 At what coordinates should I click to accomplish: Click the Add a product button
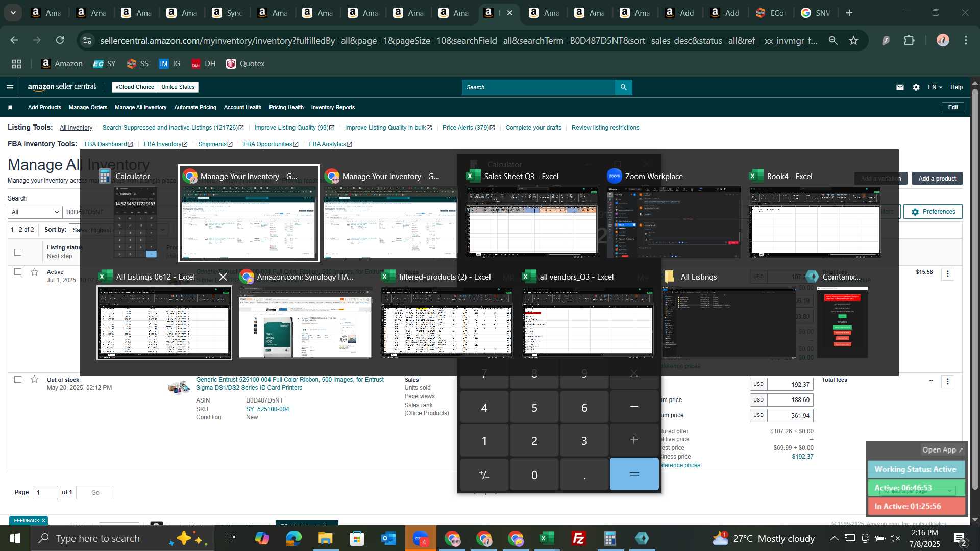(x=937, y=179)
